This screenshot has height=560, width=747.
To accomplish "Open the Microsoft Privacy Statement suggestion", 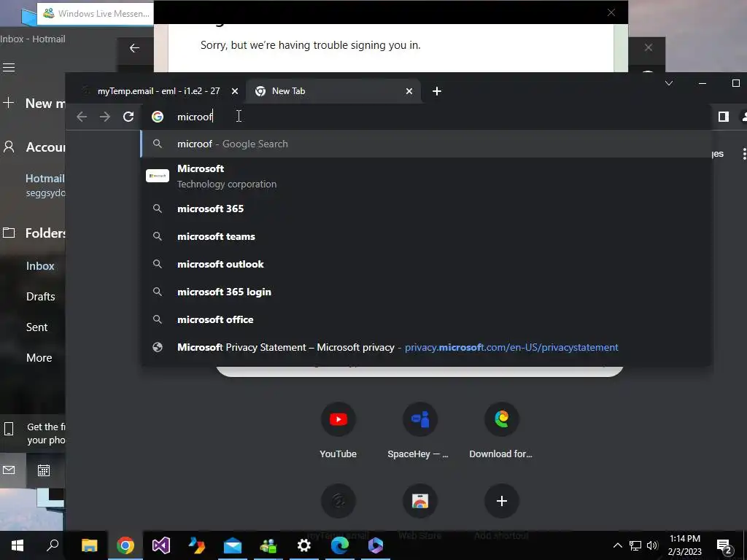I will [426, 347].
